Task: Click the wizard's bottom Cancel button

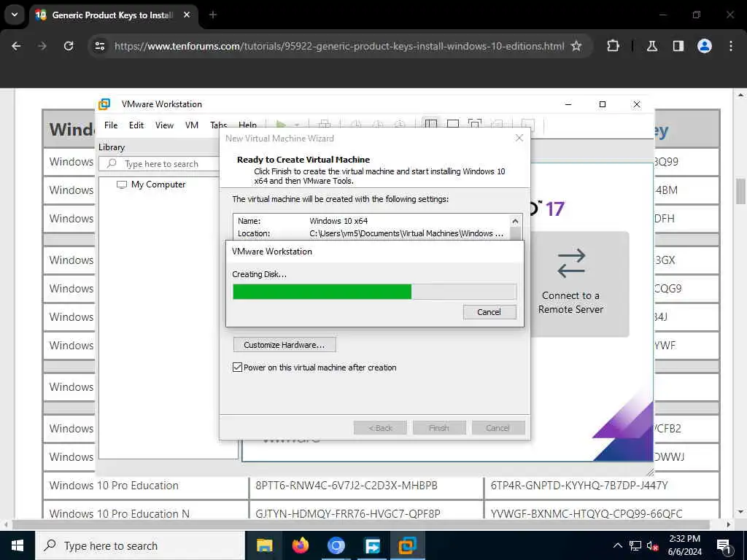Action: 498,428
